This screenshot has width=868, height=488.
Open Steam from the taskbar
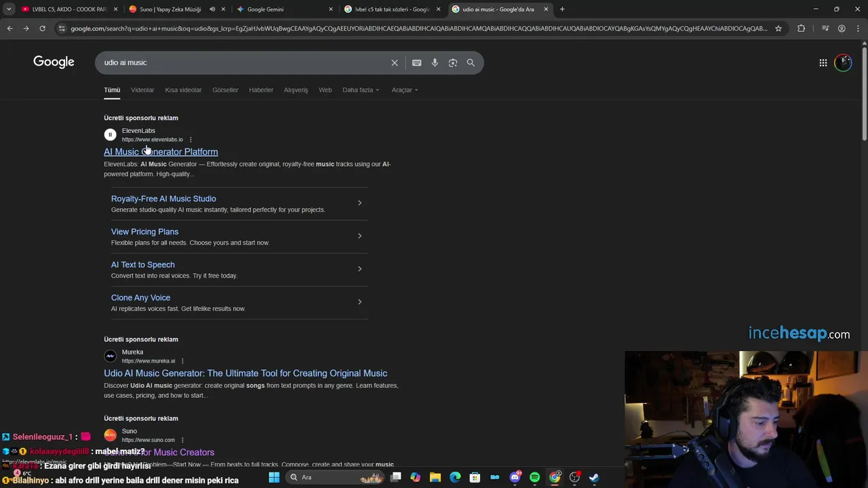tap(594, 477)
